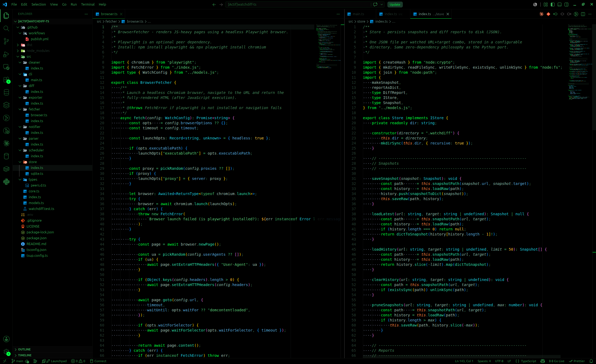Click the notifications bell in status bar
Screen dimensions: 596x364
pyautogui.click(x=591, y=361)
